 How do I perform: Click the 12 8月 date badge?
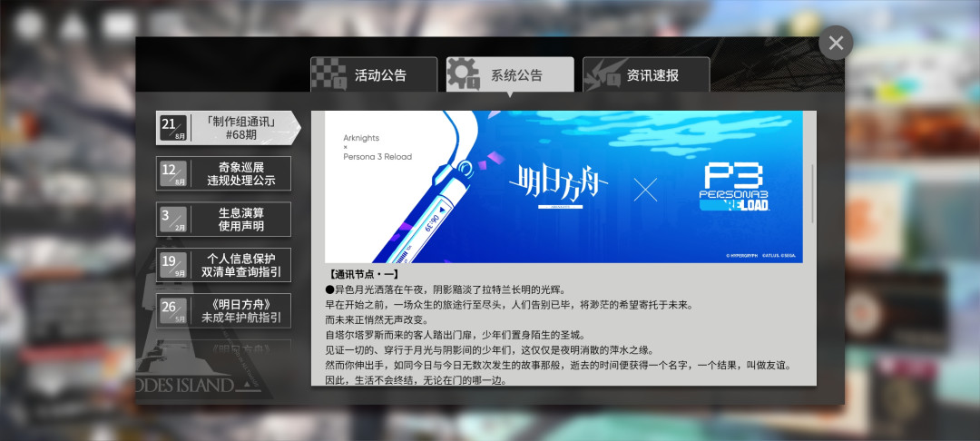tap(173, 173)
